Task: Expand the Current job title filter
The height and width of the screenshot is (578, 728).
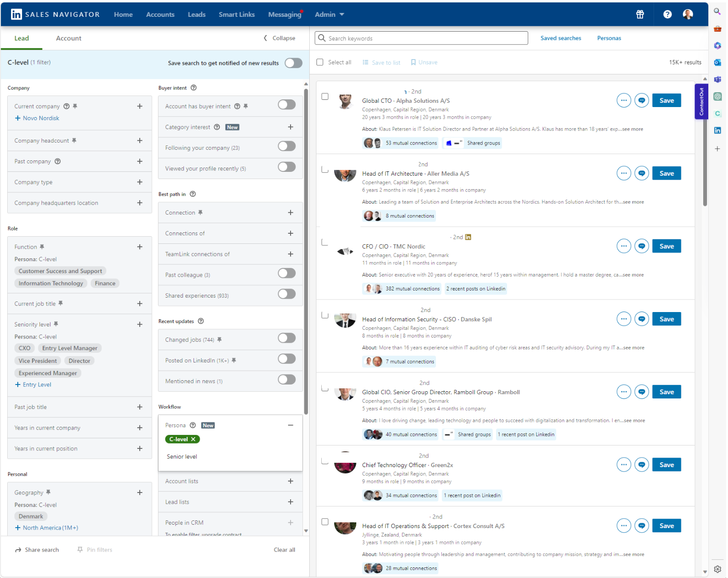Action: click(x=140, y=303)
